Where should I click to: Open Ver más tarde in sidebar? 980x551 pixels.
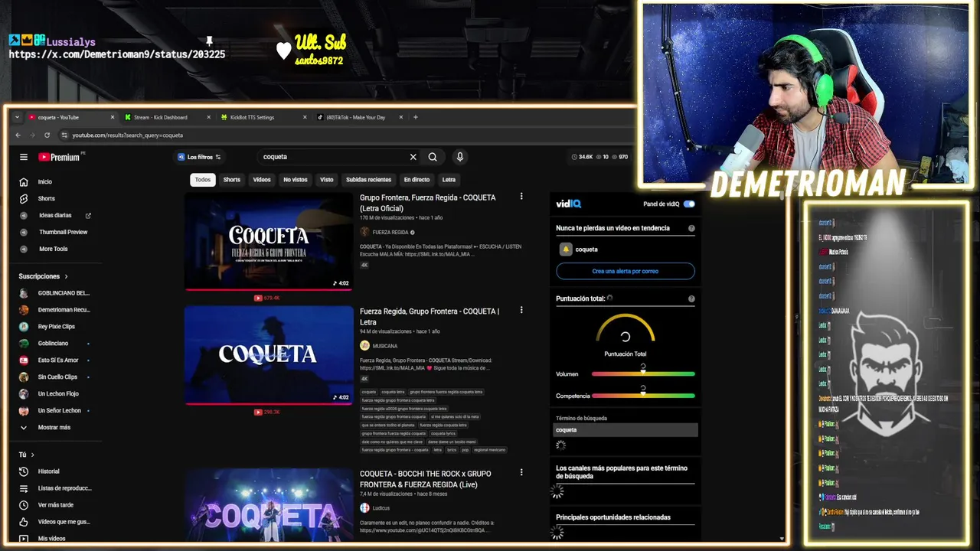(x=55, y=505)
